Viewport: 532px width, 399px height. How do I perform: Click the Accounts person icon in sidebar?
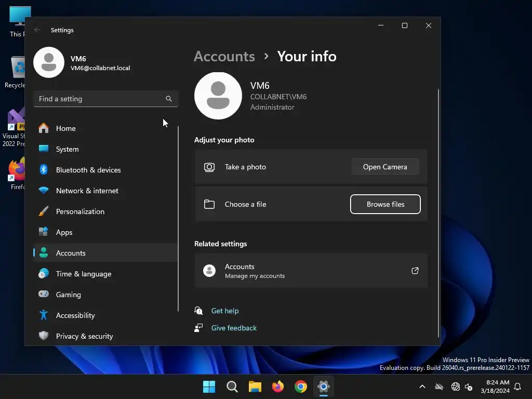(x=44, y=252)
